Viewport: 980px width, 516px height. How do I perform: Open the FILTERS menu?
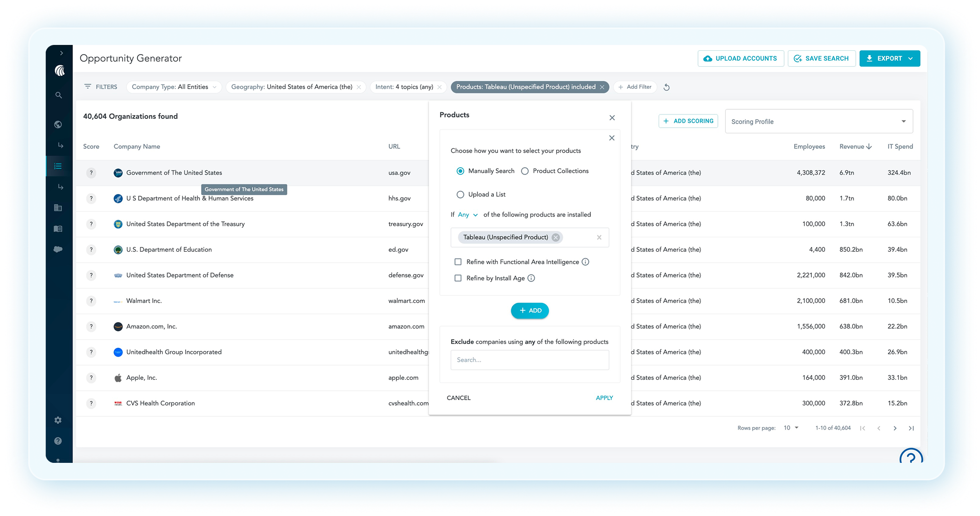(101, 87)
